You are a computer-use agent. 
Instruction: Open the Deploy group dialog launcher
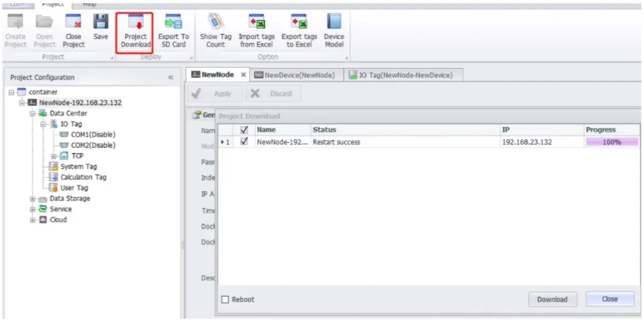(191, 58)
